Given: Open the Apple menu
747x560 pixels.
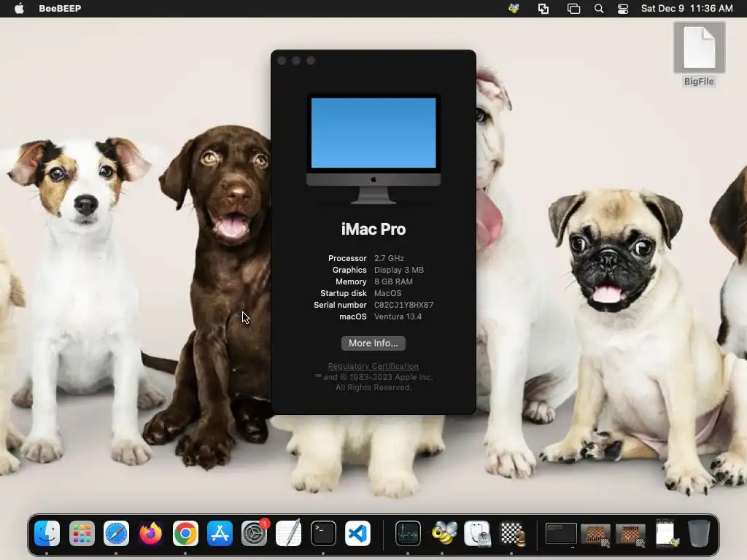Looking at the screenshot, I should (x=19, y=8).
